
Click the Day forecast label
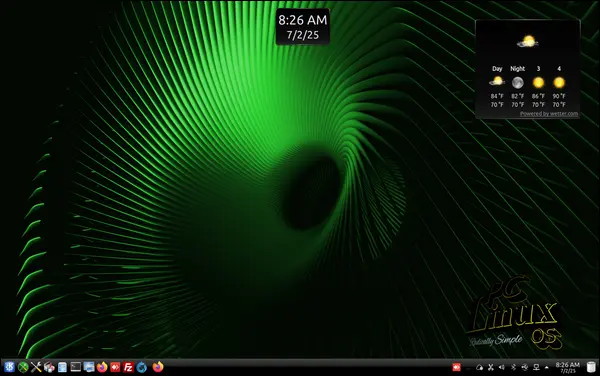497,68
